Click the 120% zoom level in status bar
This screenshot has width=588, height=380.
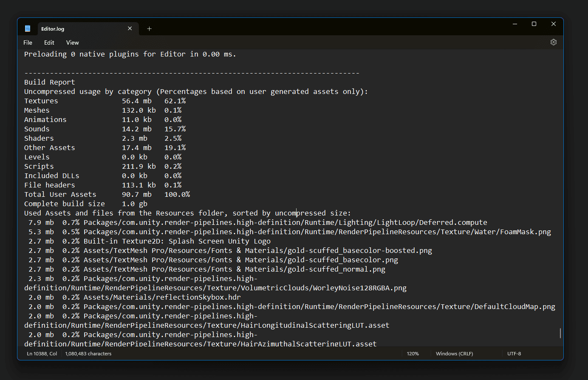[413, 354]
